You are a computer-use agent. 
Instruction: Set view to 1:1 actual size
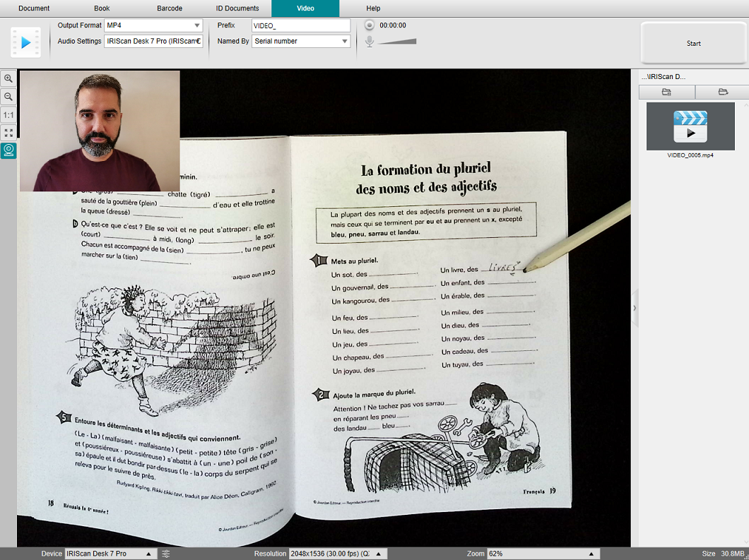click(x=8, y=115)
